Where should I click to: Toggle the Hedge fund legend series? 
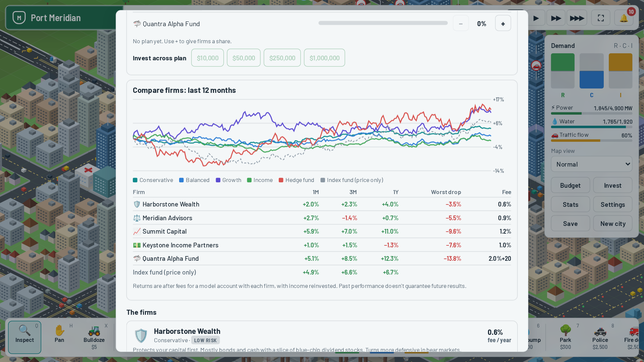point(297,180)
